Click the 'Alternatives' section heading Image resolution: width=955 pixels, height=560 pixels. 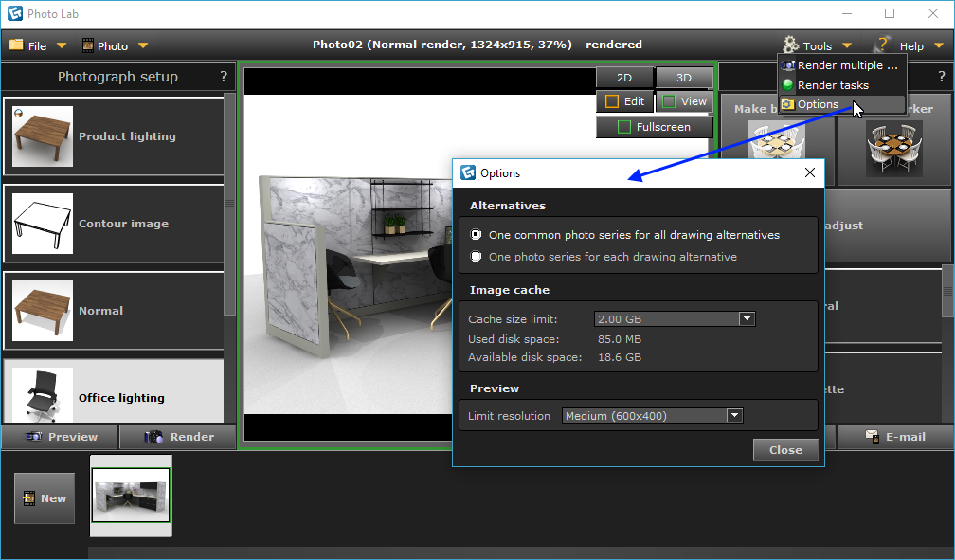pyautogui.click(x=508, y=206)
